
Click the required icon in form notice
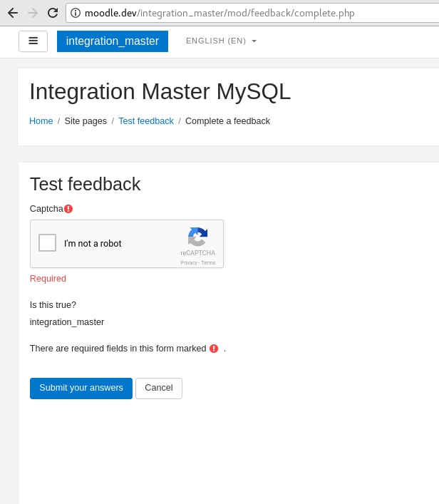(x=214, y=349)
